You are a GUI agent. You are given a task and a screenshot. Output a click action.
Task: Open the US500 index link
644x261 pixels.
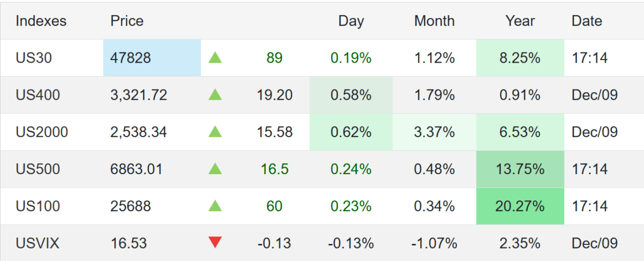(x=38, y=169)
